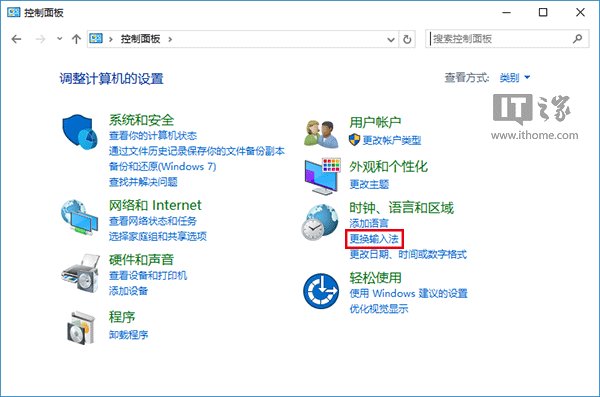Maximize the 控制面板 window

(x=543, y=12)
